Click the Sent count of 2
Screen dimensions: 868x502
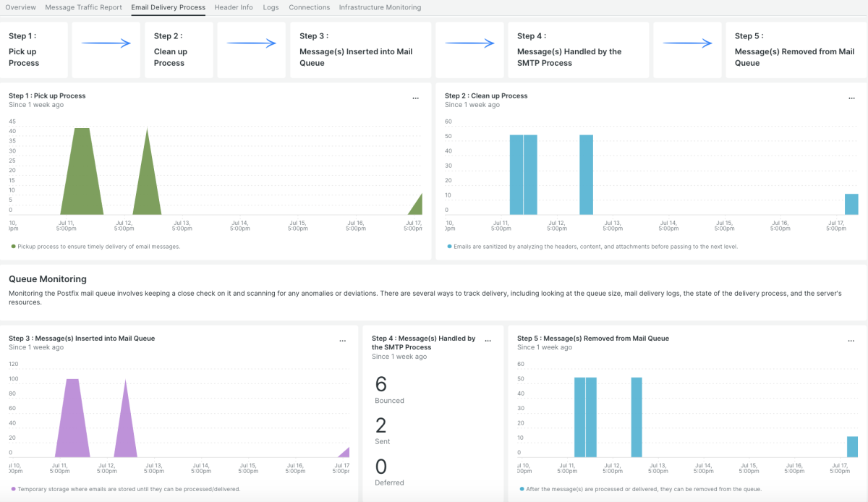point(381,425)
